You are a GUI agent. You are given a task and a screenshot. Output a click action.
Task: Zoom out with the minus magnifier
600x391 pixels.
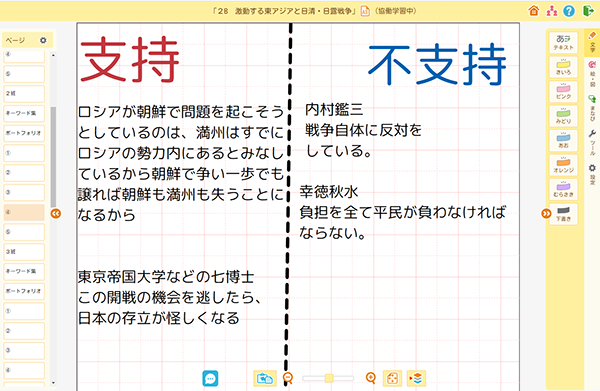pos(288,378)
